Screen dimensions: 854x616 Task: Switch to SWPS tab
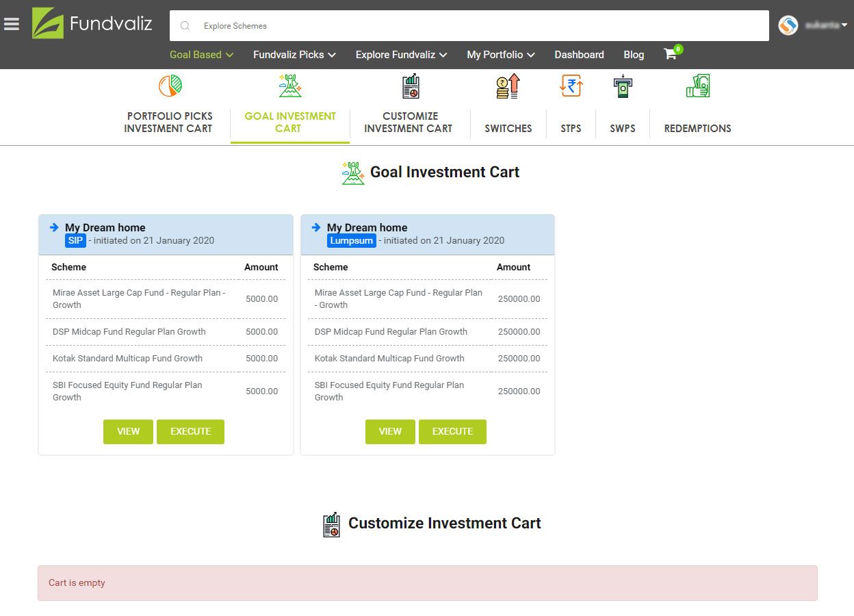click(x=623, y=128)
